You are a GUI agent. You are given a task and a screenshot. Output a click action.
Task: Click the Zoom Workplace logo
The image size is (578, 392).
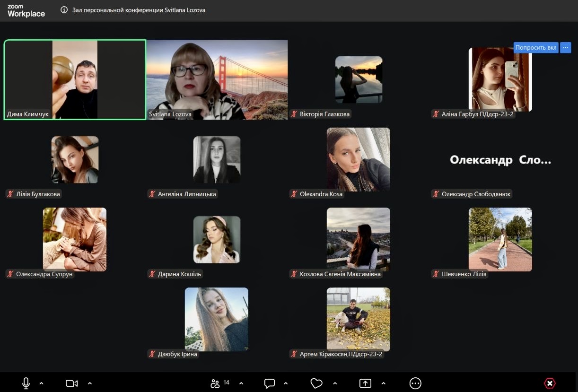[26, 11]
